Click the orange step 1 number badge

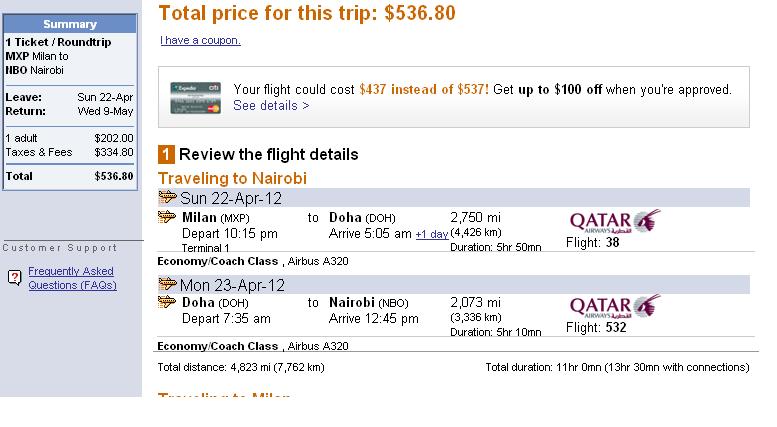166,155
